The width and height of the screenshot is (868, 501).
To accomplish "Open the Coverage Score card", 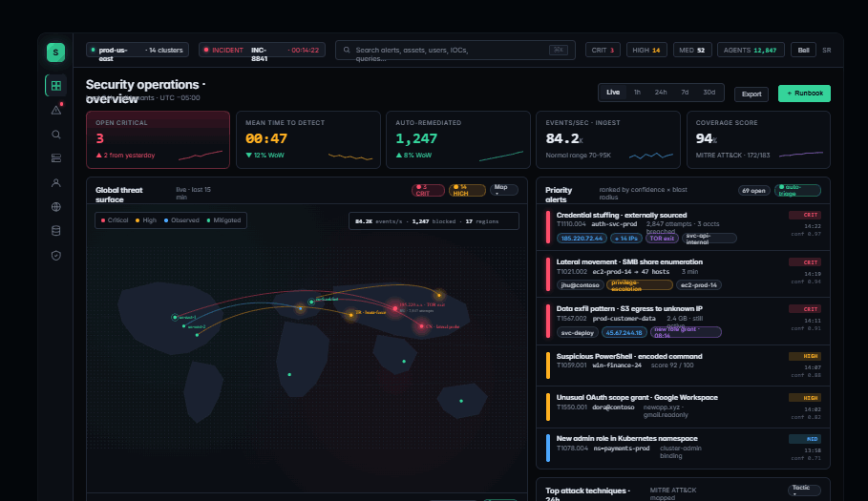I will pos(758,140).
